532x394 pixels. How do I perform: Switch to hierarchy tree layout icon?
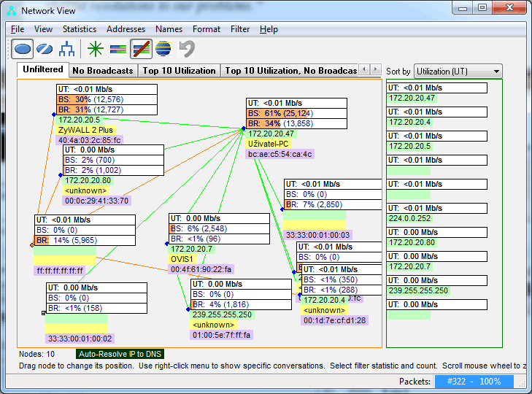click(x=67, y=50)
